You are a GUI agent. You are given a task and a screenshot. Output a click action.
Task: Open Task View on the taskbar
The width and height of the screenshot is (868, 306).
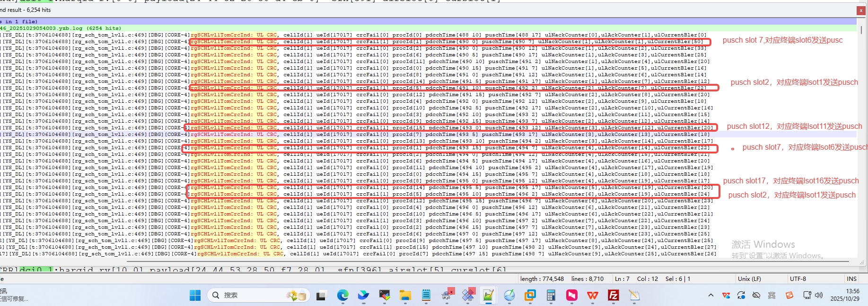point(321,296)
